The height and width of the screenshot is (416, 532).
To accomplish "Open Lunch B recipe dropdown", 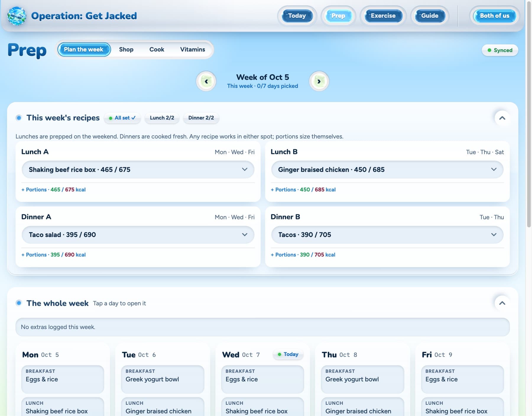I will click(387, 170).
